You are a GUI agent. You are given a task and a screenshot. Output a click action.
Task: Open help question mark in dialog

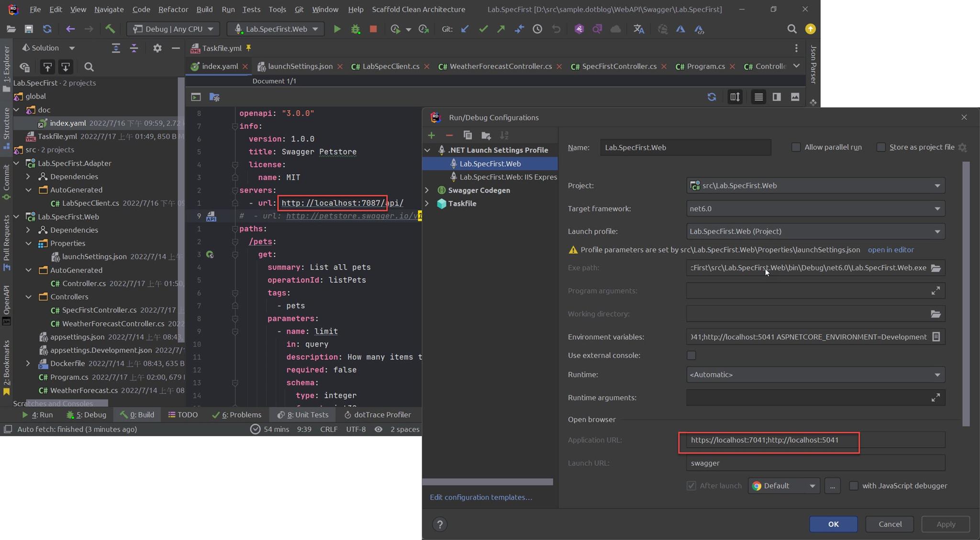pyautogui.click(x=440, y=524)
